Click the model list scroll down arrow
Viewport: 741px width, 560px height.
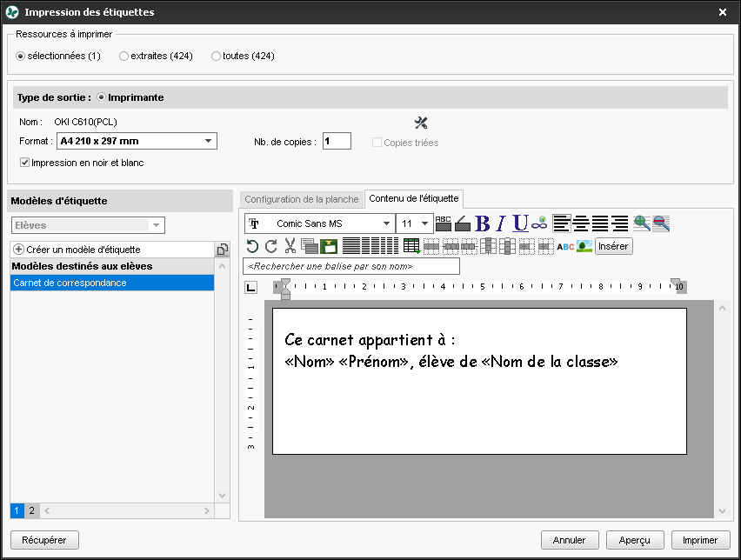point(222,496)
